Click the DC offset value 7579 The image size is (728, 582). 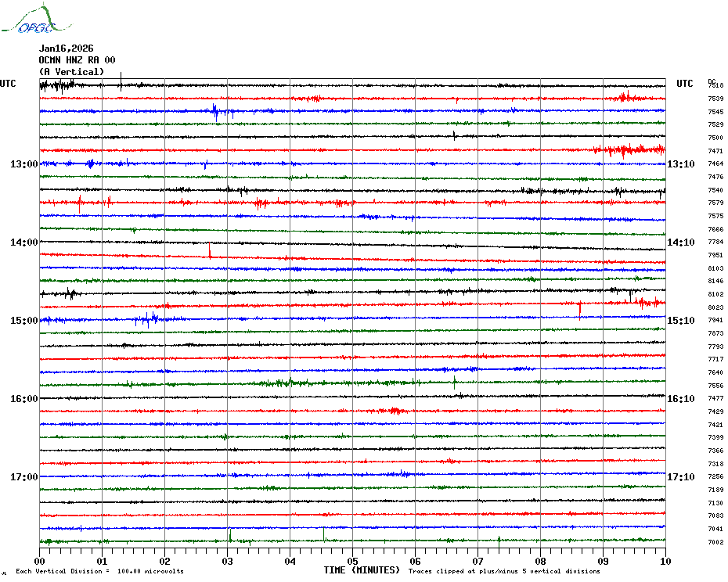[715, 203]
